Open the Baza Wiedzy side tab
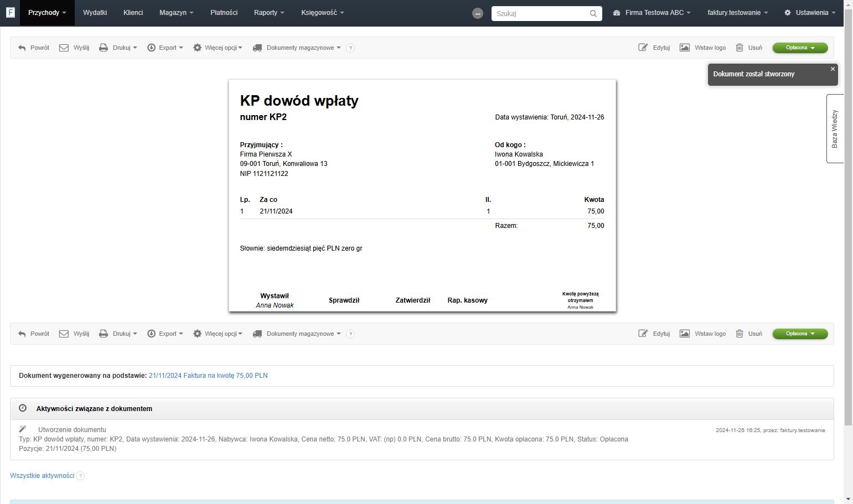The image size is (853, 504). coord(835,129)
